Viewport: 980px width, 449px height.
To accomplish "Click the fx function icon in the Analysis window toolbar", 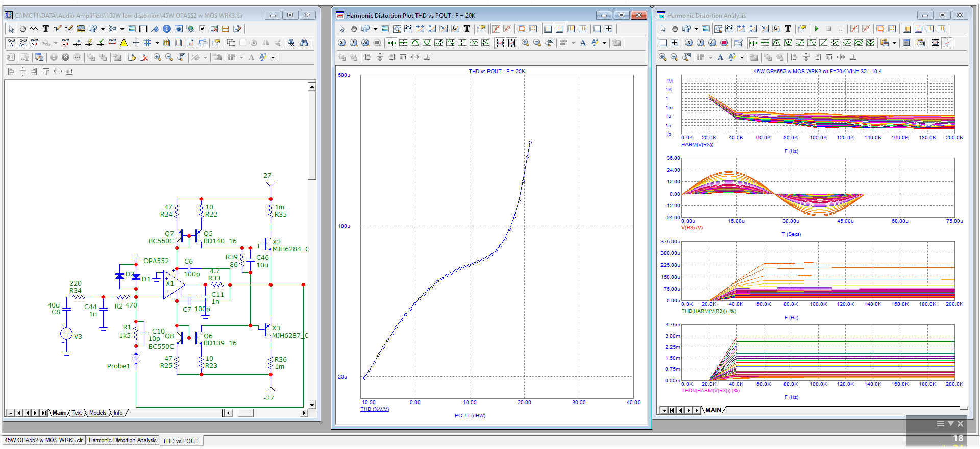I will click(x=776, y=29).
